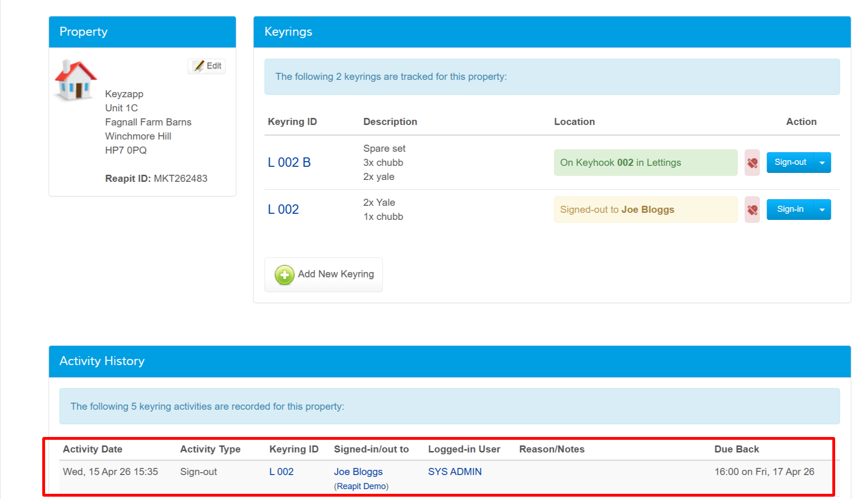
Task: Click the green On Keyhook 002 in Lettings box
Action: (645, 163)
